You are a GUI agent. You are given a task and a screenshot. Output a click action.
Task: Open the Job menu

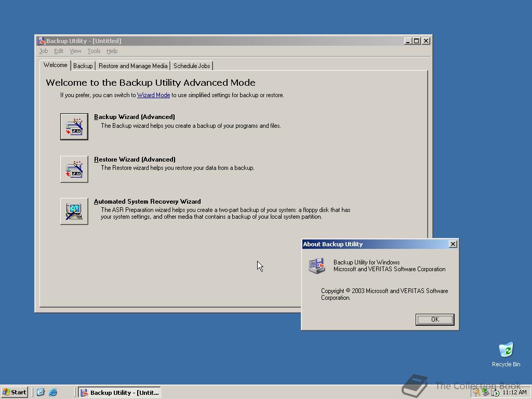[x=44, y=51]
